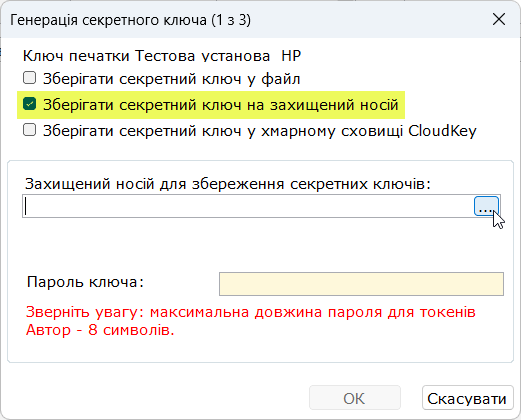Enable saving the secret key to a file
The width and height of the screenshot is (521, 420).
click(x=29, y=78)
